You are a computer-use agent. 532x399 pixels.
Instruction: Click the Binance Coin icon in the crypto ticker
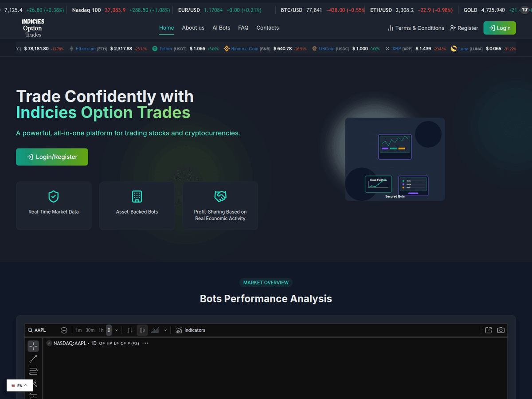[x=227, y=49]
